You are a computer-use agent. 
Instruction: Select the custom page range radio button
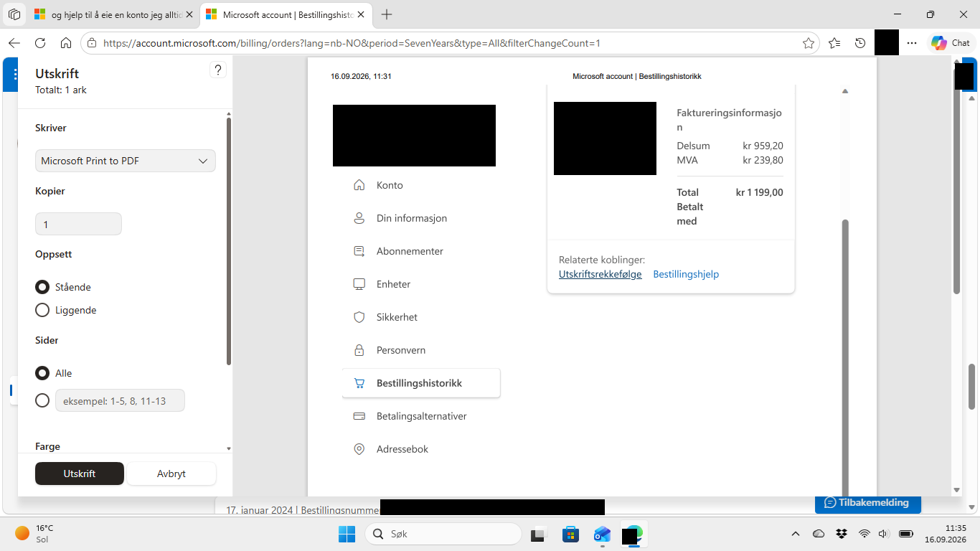42,400
